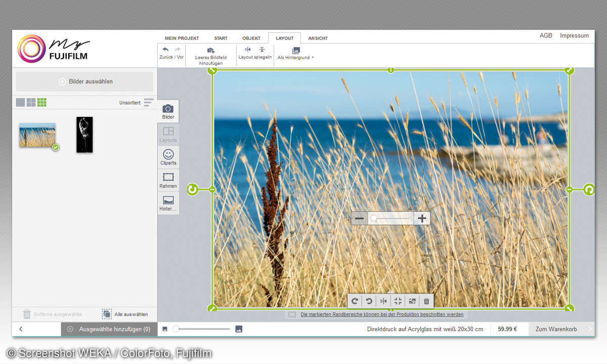Swap image icon in floating toolbar

pos(412,301)
